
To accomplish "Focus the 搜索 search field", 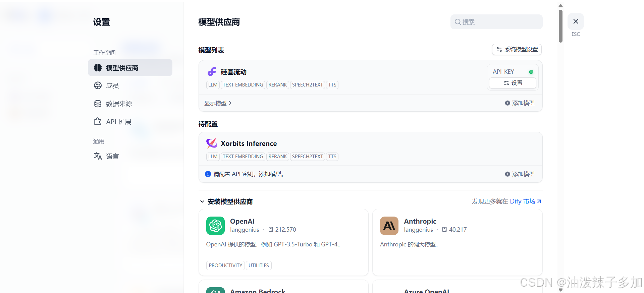I will (496, 22).
